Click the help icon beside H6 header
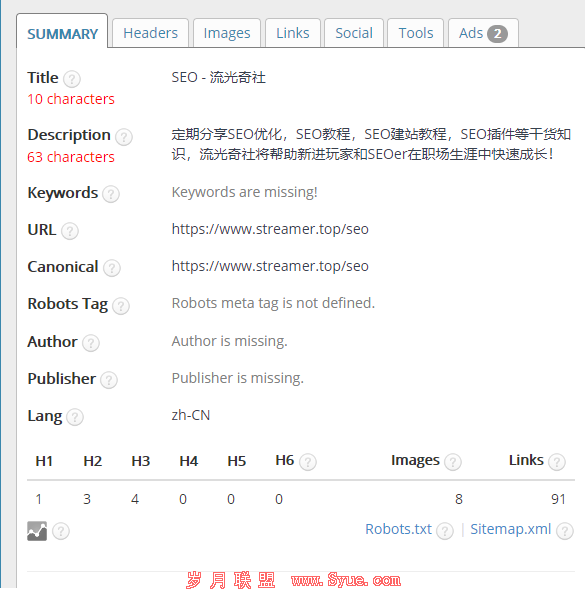 (308, 462)
